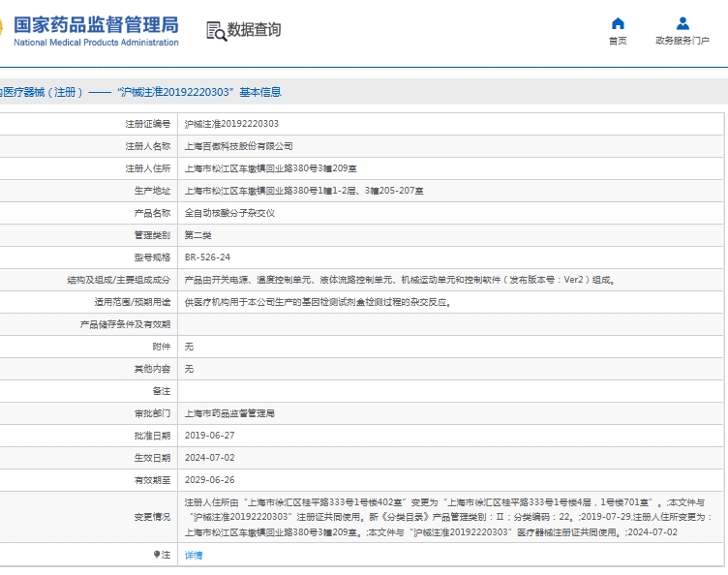The width and height of the screenshot is (728, 575).
Task: Click the 变更情况 row label
Action: [152, 517]
